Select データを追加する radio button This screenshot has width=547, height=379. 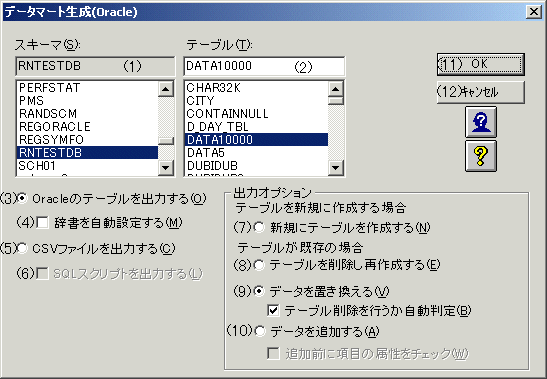[260, 331]
